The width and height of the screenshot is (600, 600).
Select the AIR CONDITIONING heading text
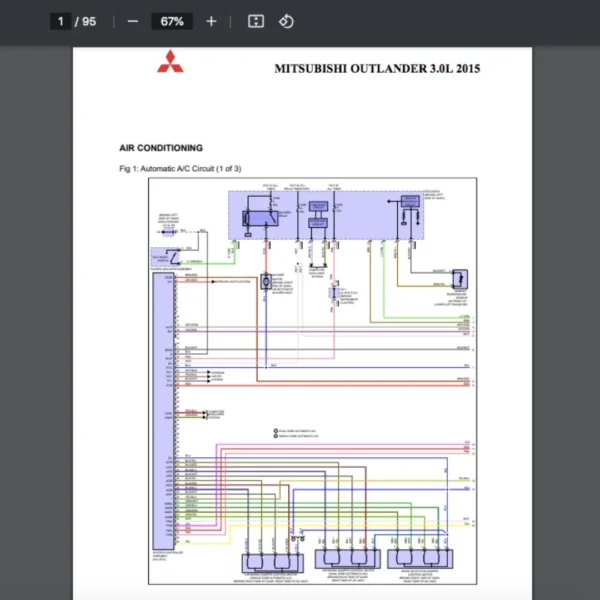[161, 147]
